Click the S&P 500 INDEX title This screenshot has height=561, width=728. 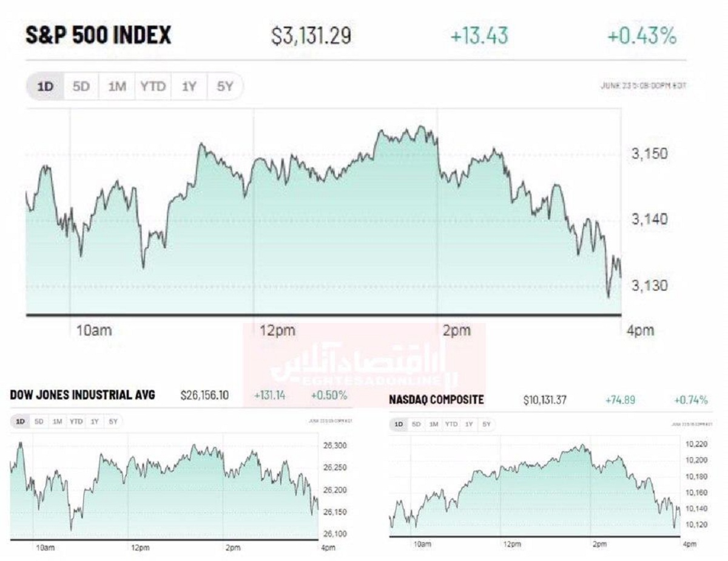(x=98, y=36)
